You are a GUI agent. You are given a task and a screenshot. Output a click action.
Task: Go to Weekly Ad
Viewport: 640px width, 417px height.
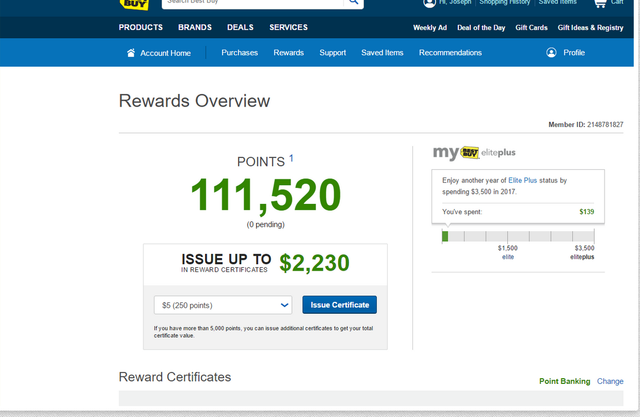430,28
